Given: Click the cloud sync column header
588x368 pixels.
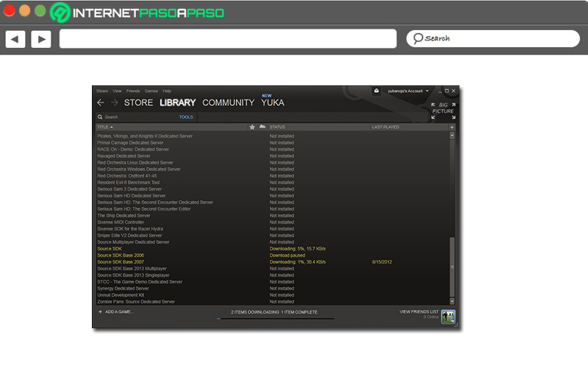Looking at the screenshot, I should [x=262, y=127].
